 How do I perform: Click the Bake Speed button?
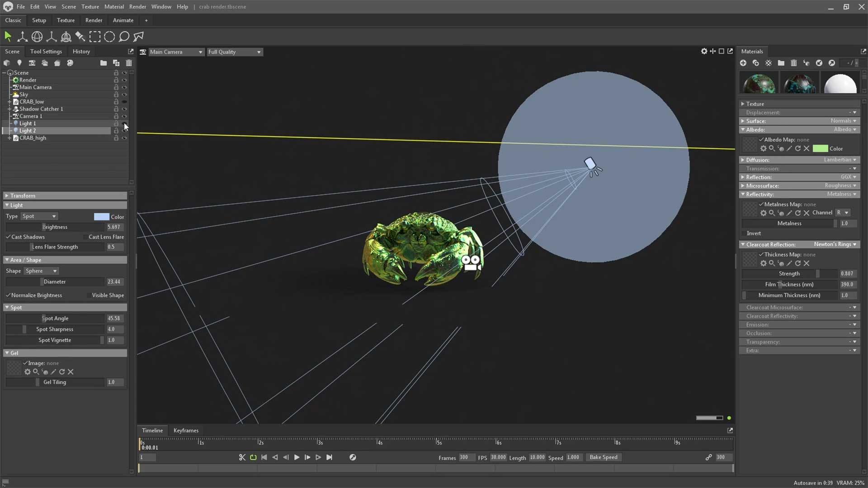coord(603,457)
